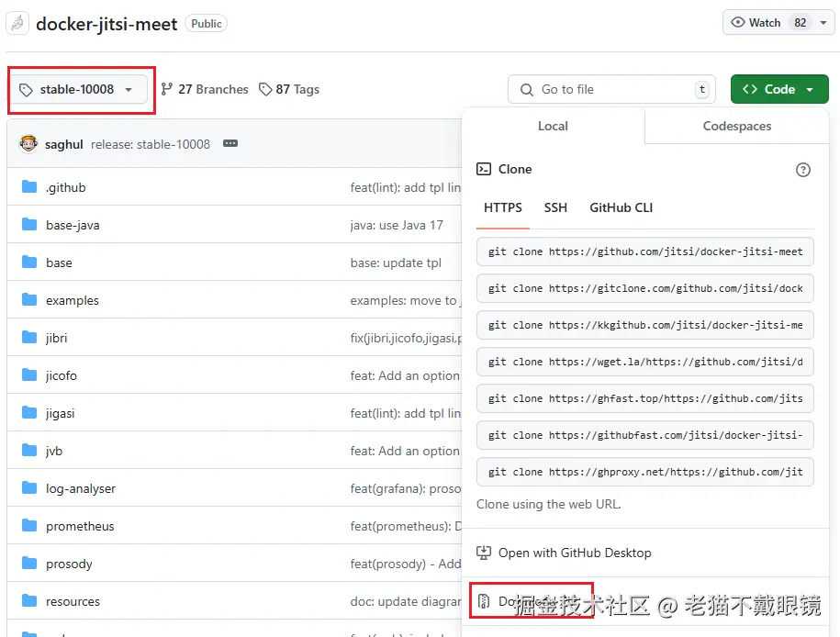Viewport: 840px width, 637px height.
Task: Open the base-java folder
Action: [x=73, y=226]
